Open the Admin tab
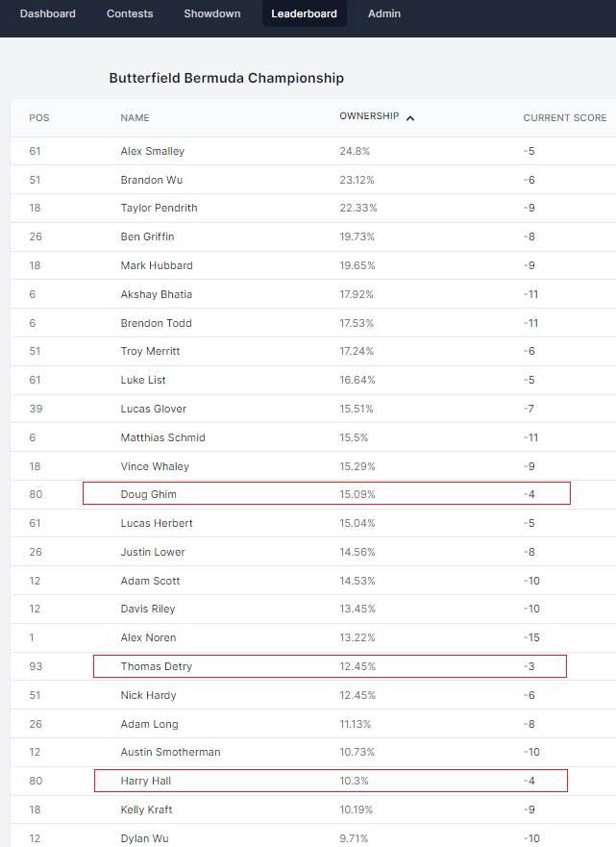 (383, 13)
